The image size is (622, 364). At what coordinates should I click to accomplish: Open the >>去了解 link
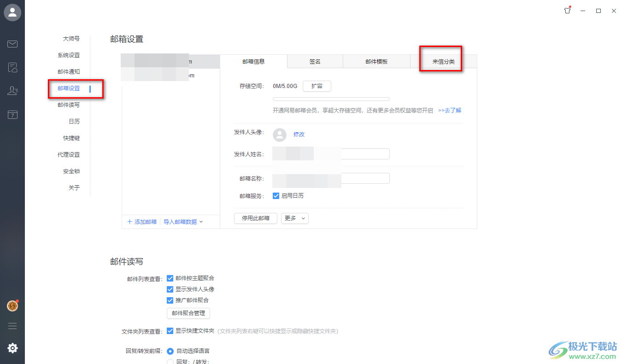(x=450, y=111)
